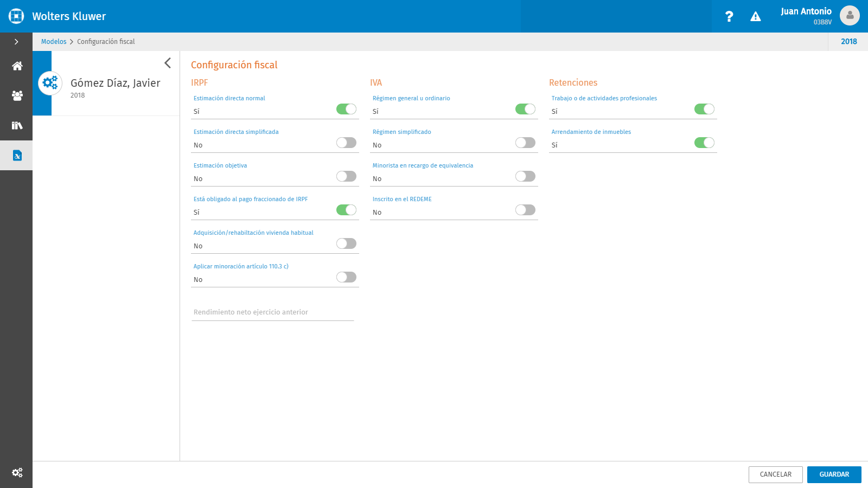Open the warning alerts triangle icon
The width and height of the screenshot is (868, 488).
(x=755, y=17)
